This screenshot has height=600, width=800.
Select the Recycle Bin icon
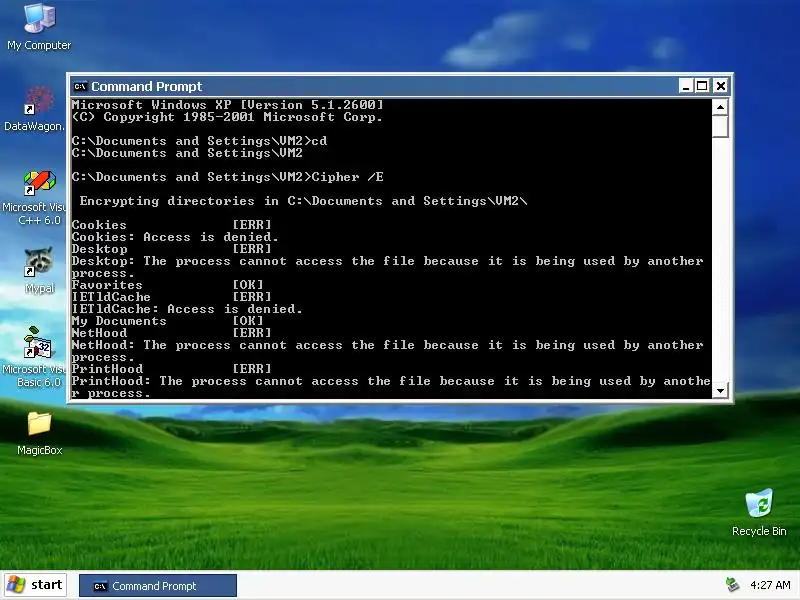pyautogui.click(x=759, y=513)
